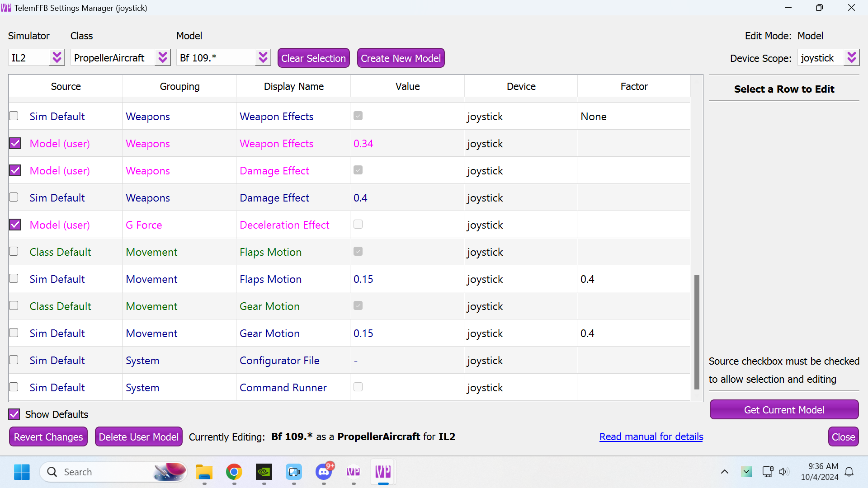This screenshot has height=488, width=868.
Task: Click the Display Name column header
Action: (293, 86)
